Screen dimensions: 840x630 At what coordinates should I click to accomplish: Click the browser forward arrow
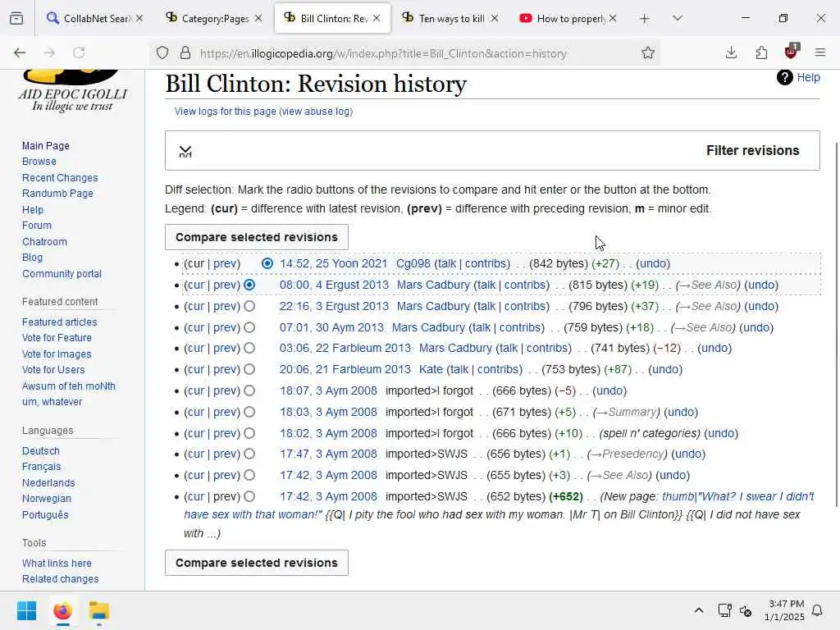click(x=49, y=52)
